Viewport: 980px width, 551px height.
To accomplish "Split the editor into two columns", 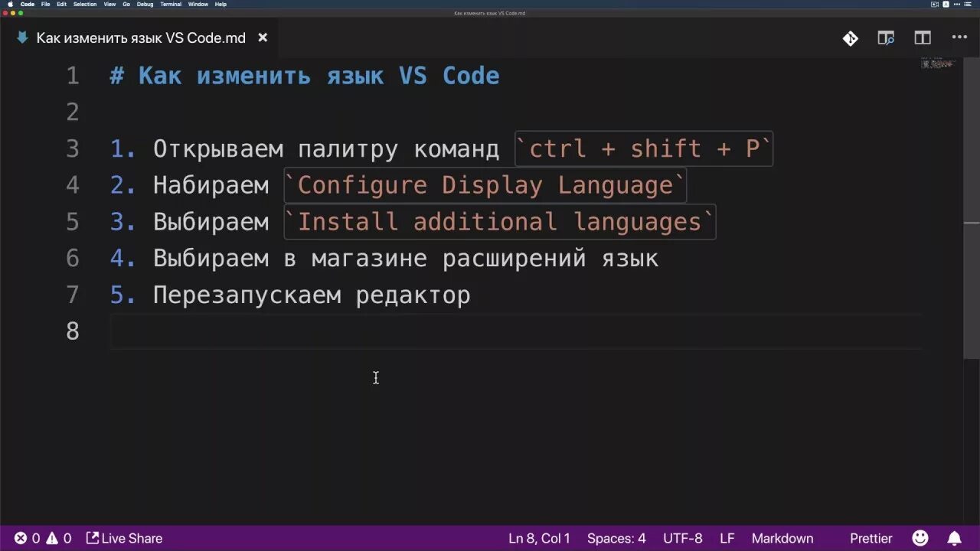I will coord(922,37).
